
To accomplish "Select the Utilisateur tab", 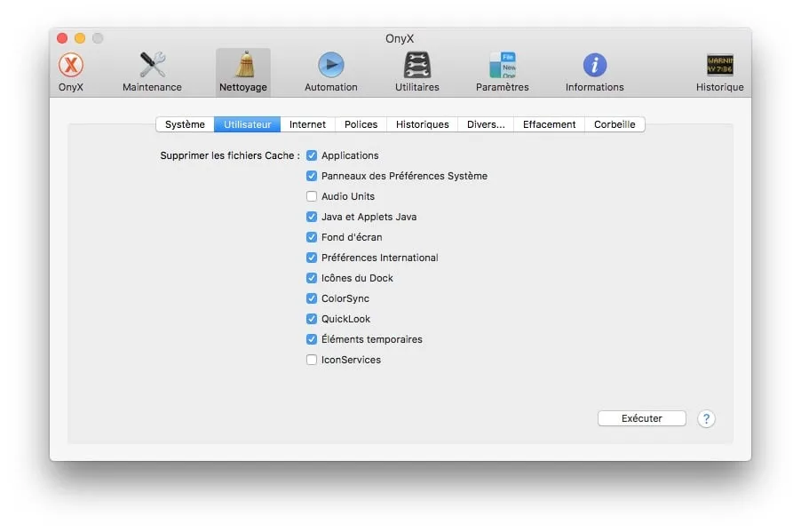I will tap(247, 124).
